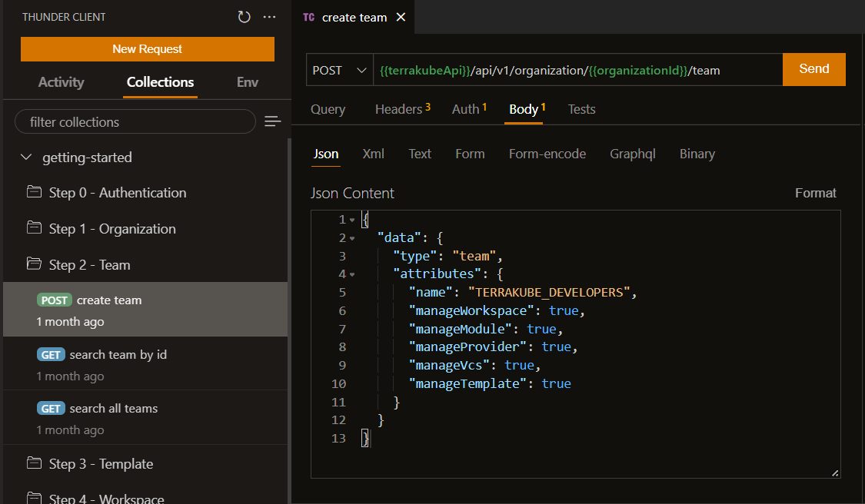Click the Step 1 - Organization folder icon
This screenshot has height=504, width=865.
pos(34,228)
